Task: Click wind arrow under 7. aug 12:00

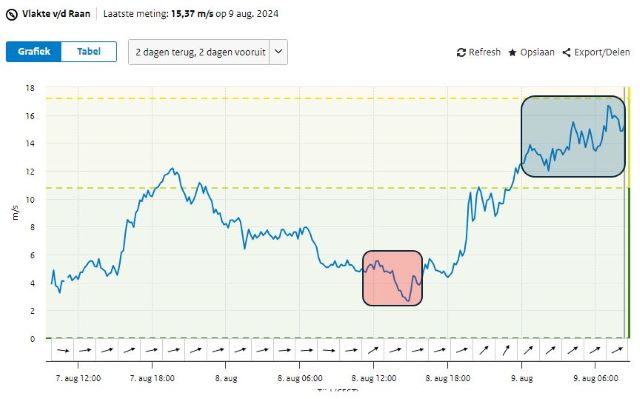Action: tap(85, 350)
